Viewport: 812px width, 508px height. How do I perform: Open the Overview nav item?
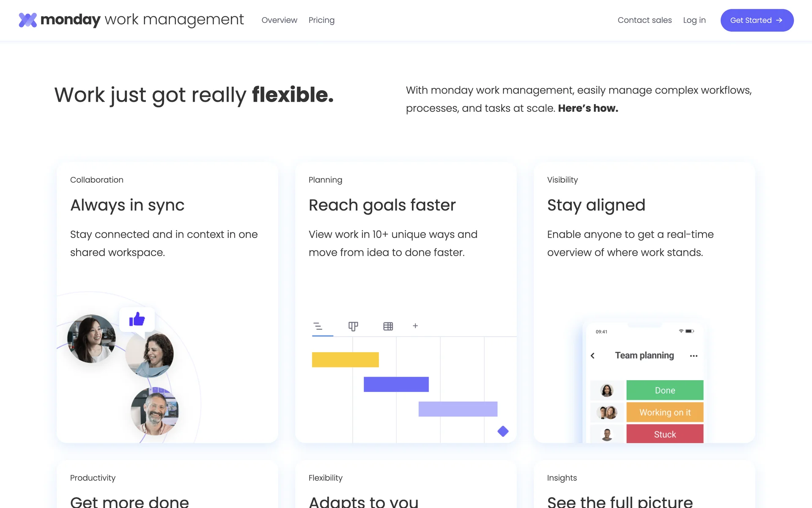tap(279, 20)
